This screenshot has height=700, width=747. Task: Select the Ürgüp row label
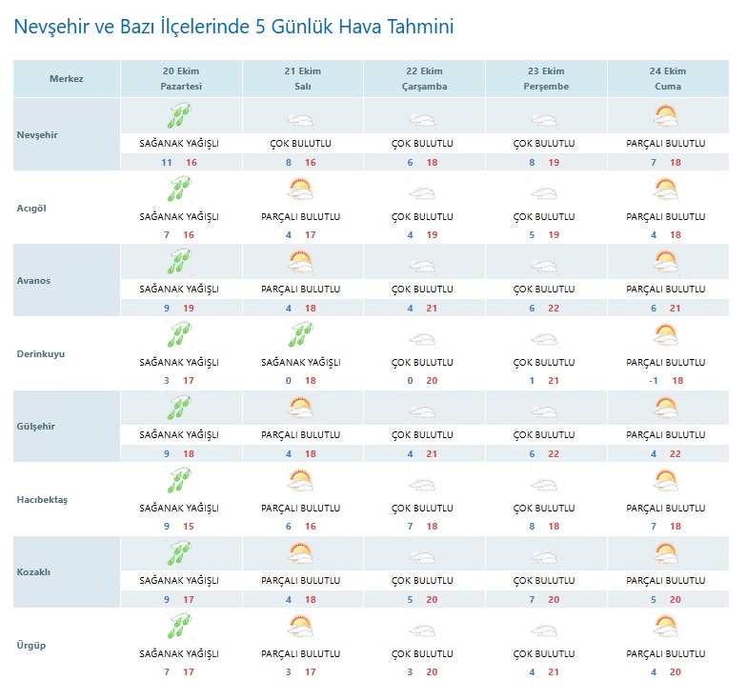31,645
